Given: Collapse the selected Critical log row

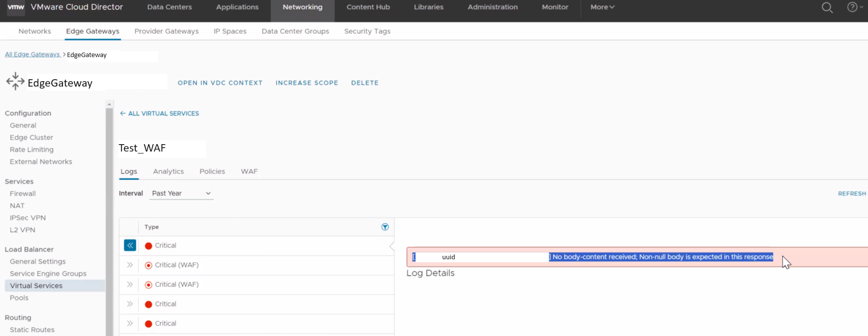Looking at the screenshot, I should [130, 245].
